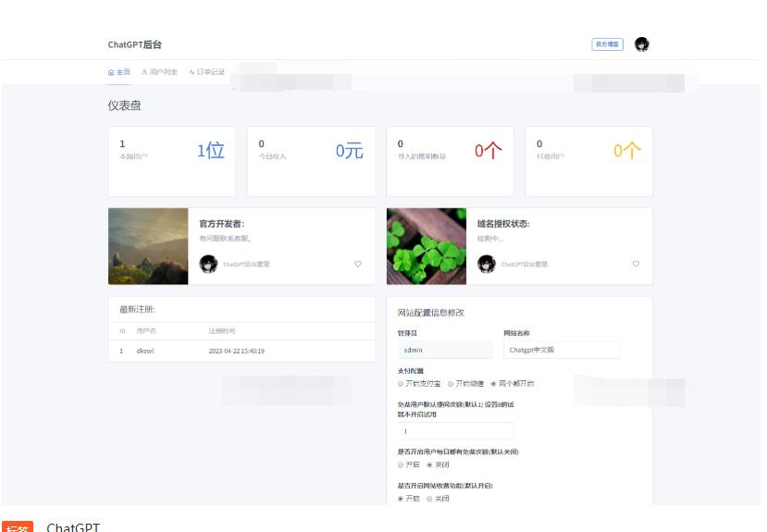Click the 域名授权状态 card title
Image resolution: width=767 pixels, height=532 pixels.
503,224
